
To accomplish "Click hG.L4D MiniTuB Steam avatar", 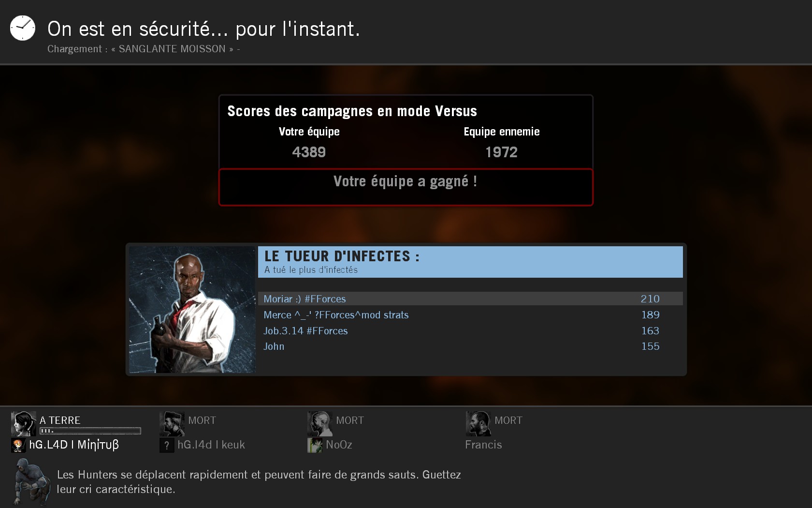I will point(18,445).
